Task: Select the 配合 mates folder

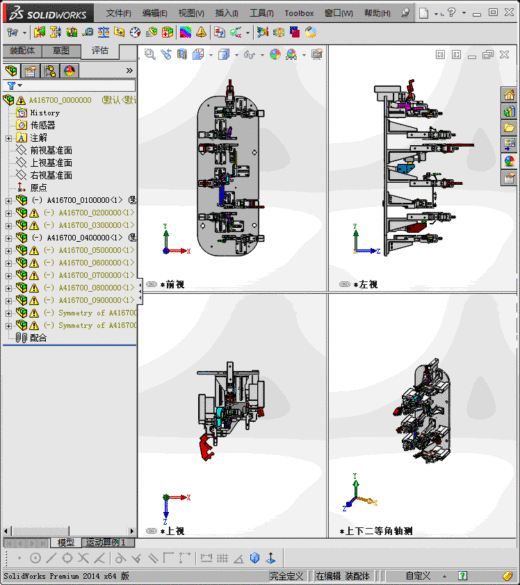Action: point(38,338)
